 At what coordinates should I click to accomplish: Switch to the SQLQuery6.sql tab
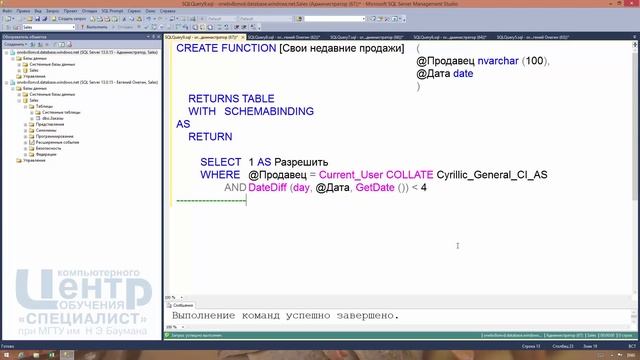coord(449,37)
